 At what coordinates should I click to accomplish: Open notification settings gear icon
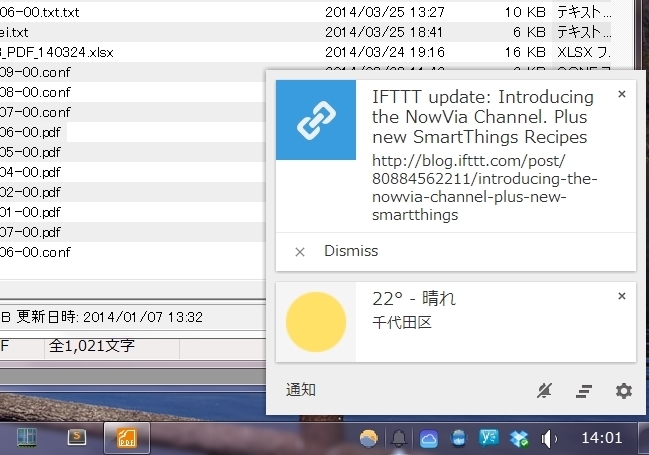point(624,391)
